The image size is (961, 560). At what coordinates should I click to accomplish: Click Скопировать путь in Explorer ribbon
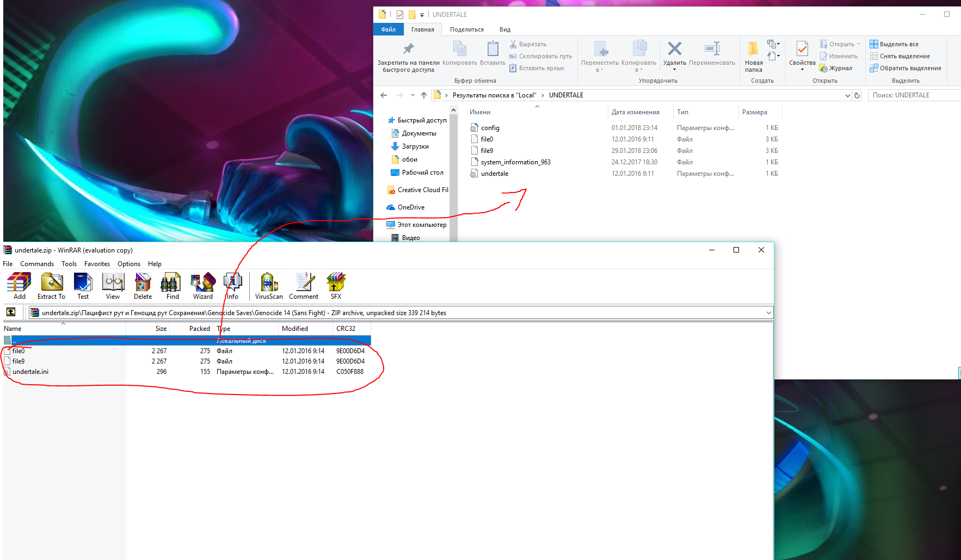pyautogui.click(x=540, y=56)
